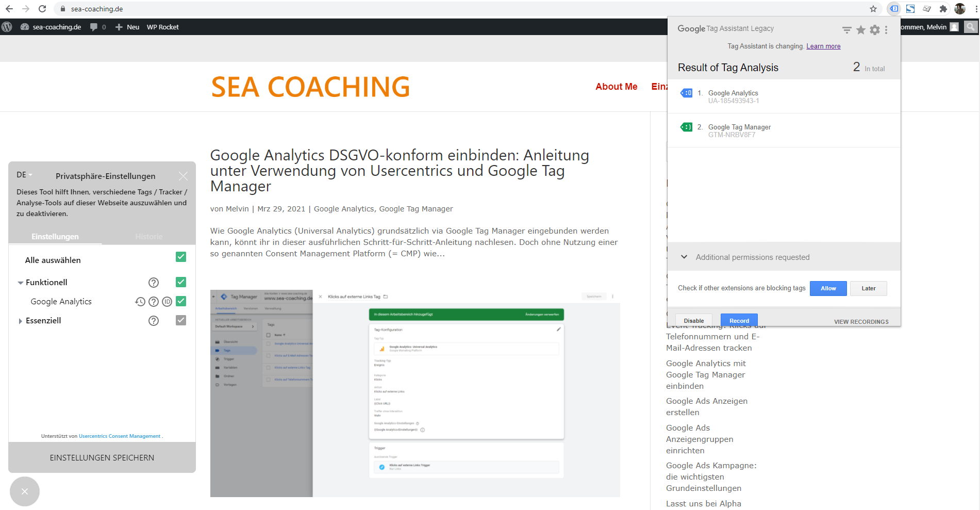980x510 pixels.
Task: Select the Google Tag Manager GTM-NRBV8F7 result row
Action: pos(784,130)
